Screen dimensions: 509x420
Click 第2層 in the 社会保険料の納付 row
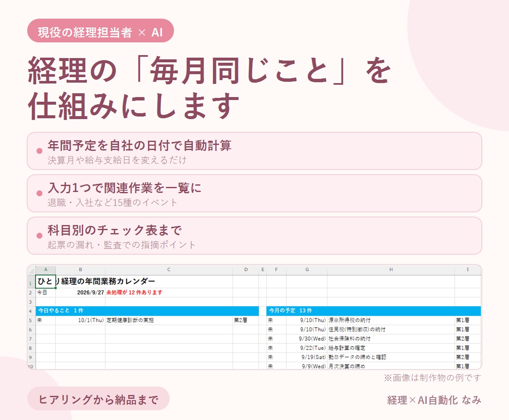(463, 339)
